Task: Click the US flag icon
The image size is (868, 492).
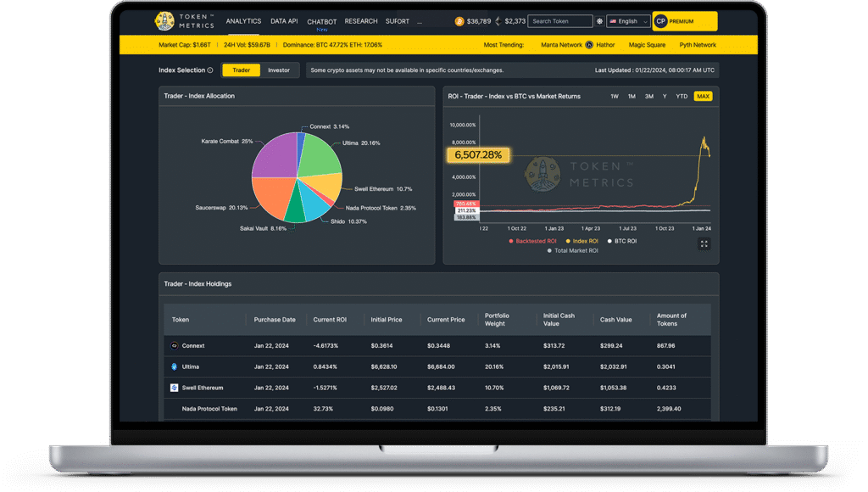Action: [613, 21]
